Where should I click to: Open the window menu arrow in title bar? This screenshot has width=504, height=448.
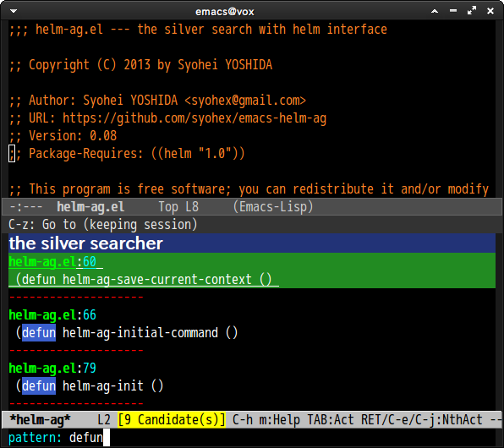[14, 11]
